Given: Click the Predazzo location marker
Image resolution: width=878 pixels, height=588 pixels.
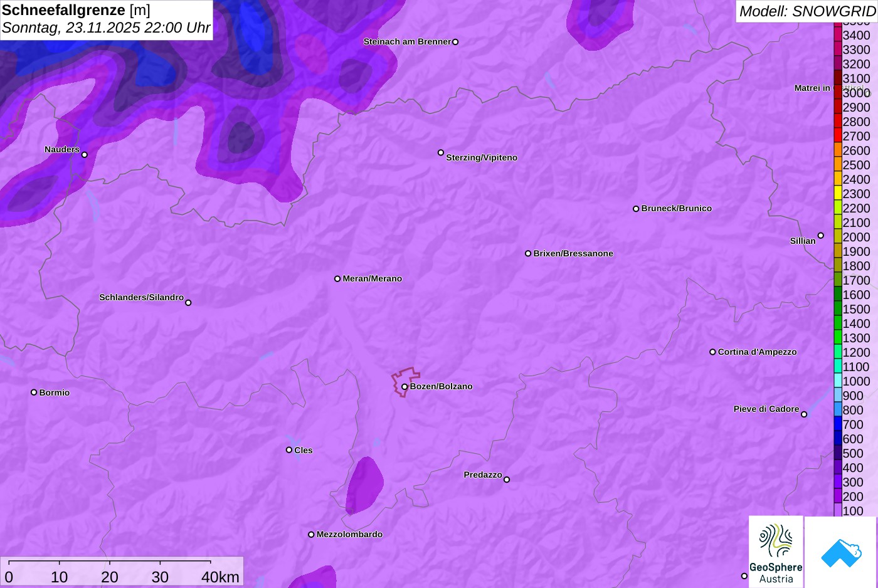Looking at the screenshot, I should pos(507,480).
